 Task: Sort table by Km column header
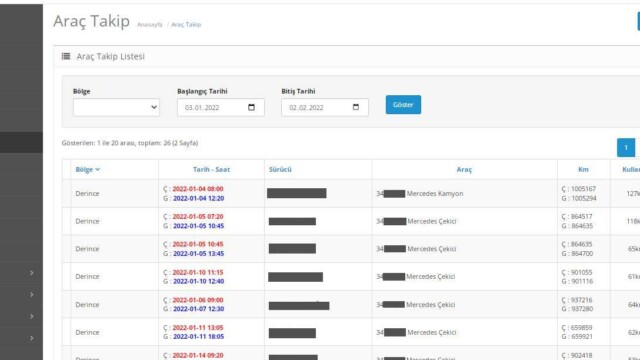(583, 169)
